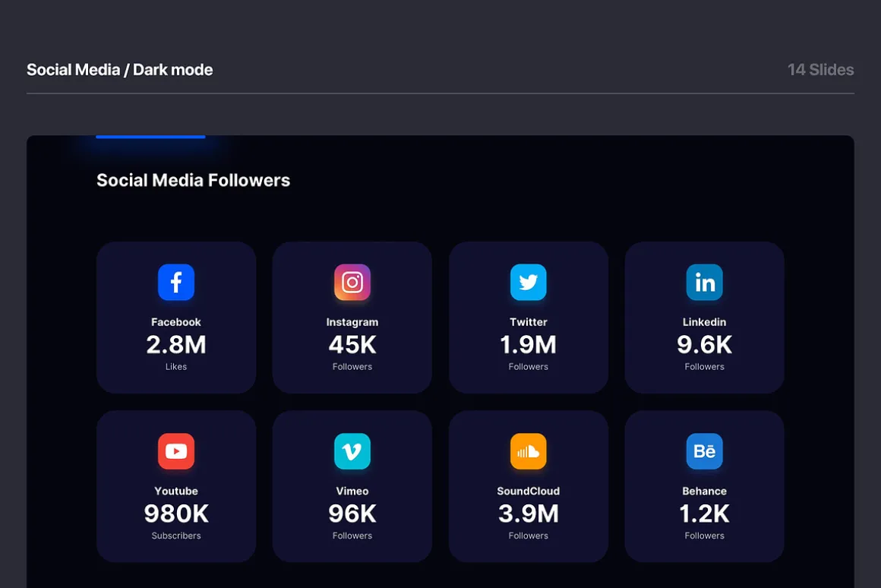Click the Twitter '1.9M' value
The width and height of the screenshot is (881, 588).
[x=528, y=345]
